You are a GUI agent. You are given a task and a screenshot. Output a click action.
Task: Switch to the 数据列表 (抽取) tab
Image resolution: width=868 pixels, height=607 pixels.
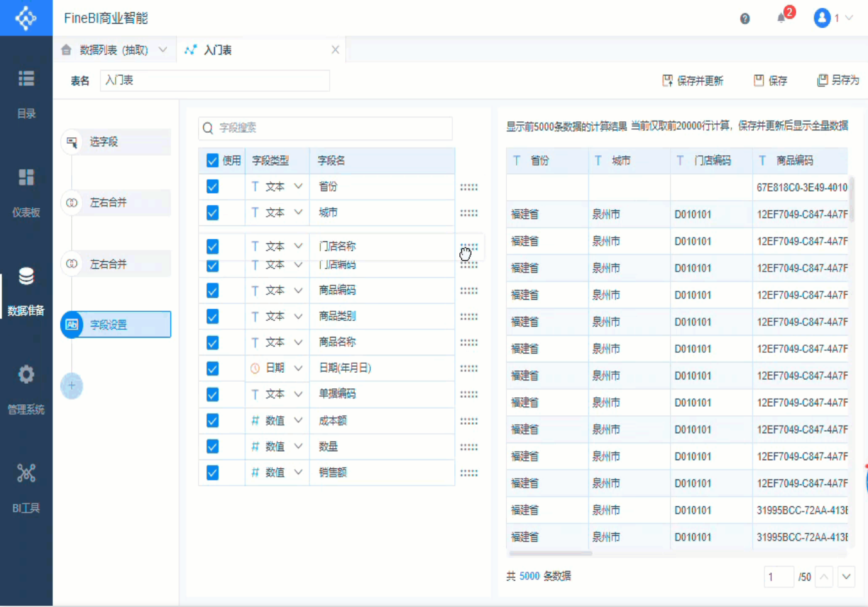[x=114, y=49]
